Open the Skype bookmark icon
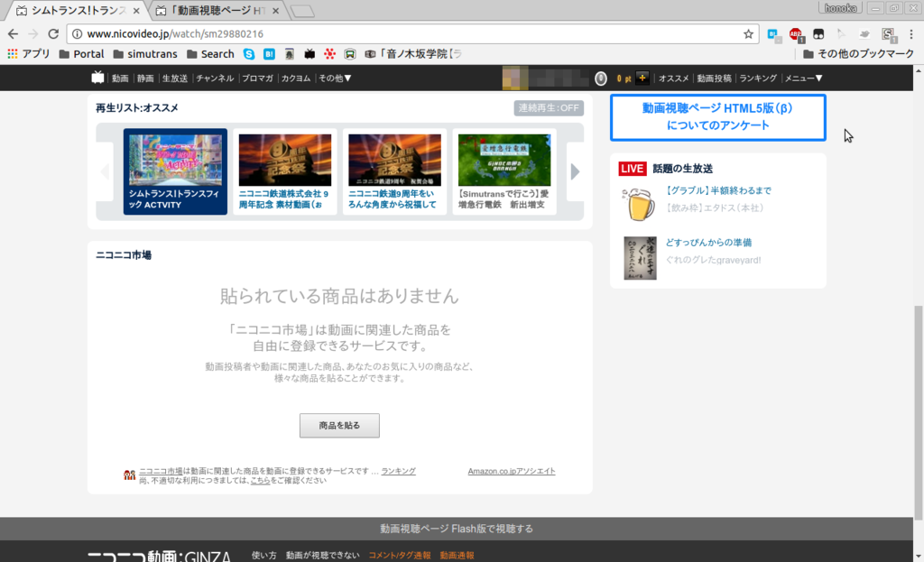924x562 pixels. coord(249,54)
